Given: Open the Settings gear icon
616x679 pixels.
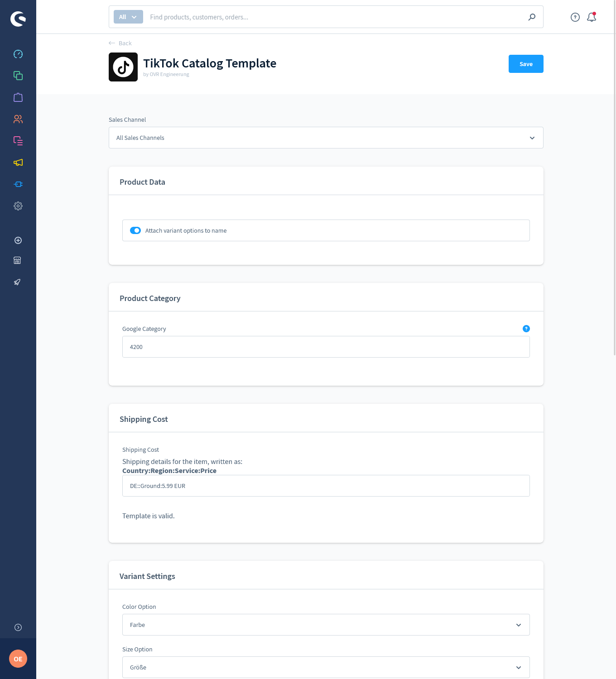Looking at the screenshot, I should (18, 206).
